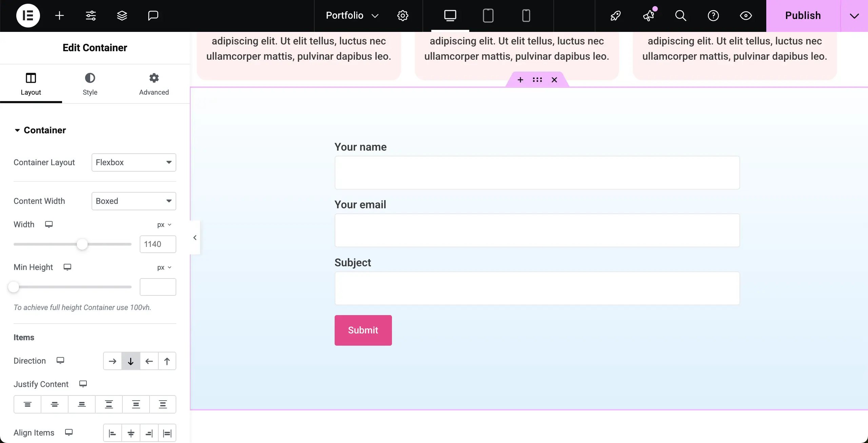Set Justify Content to space evenly

163,404
